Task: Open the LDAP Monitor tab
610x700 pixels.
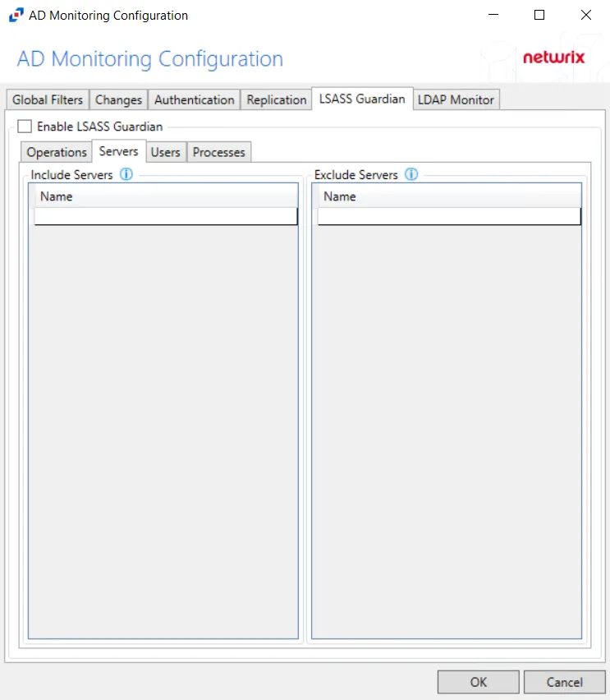Action: (x=456, y=99)
